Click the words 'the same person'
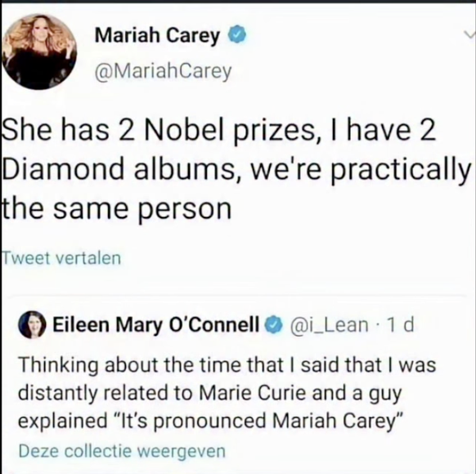The height and width of the screenshot is (474, 476). coord(117,209)
